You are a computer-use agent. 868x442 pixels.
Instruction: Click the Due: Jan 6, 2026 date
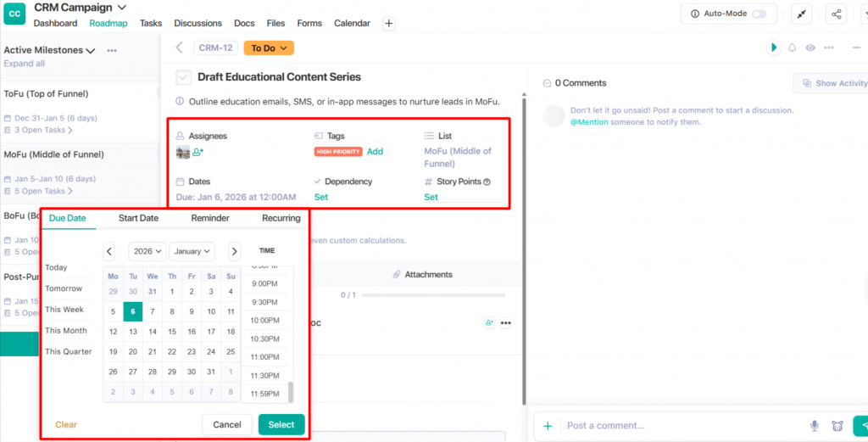[x=236, y=197]
